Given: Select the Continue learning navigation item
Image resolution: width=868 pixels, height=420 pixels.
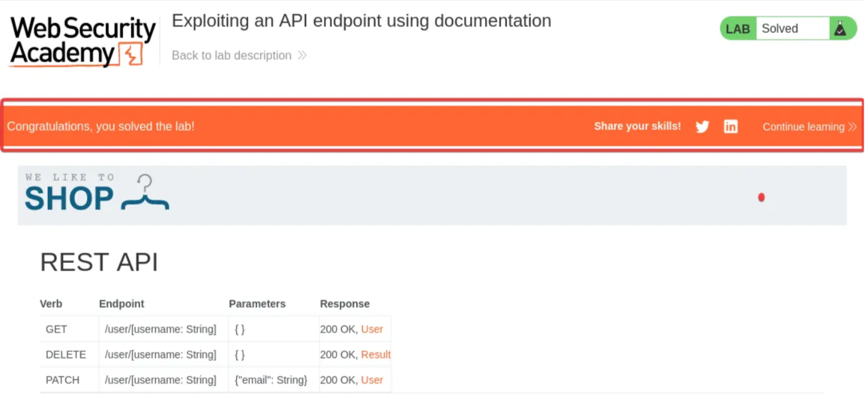Looking at the screenshot, I should 803,127.
